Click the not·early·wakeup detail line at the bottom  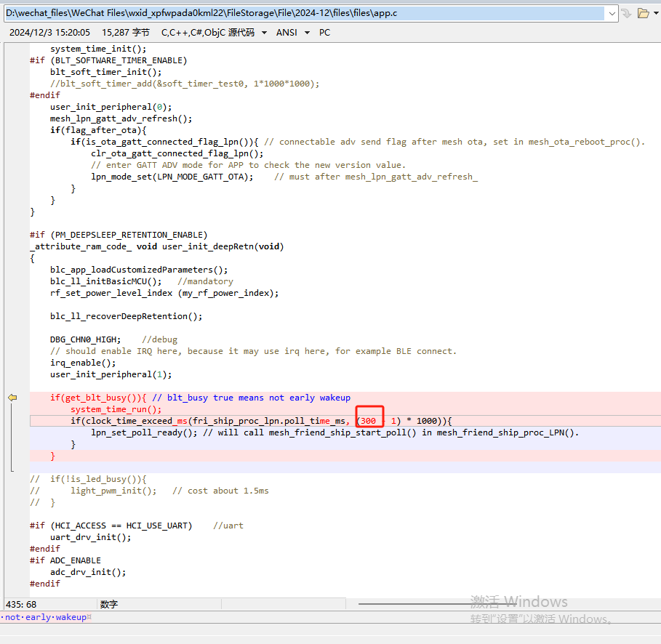(46, 617)
